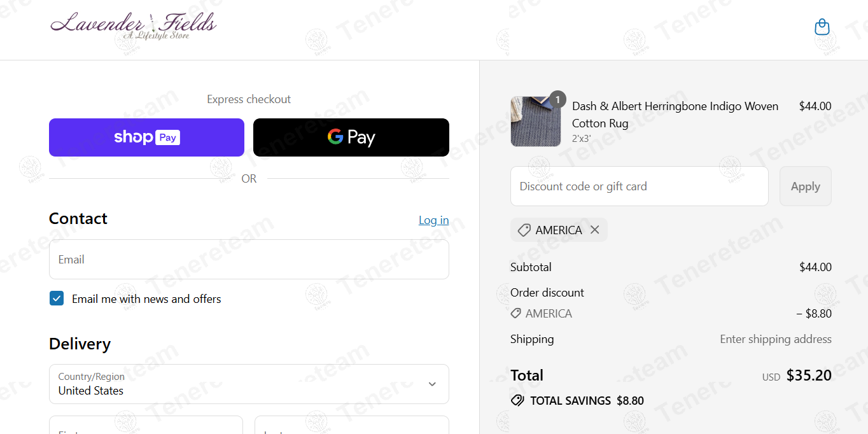
Task: Focus the Email contact field
Action: tap(249, 260)
